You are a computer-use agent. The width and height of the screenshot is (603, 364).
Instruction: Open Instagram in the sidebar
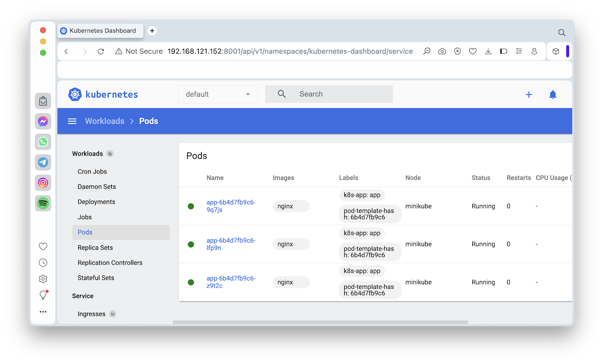point(43,183)
